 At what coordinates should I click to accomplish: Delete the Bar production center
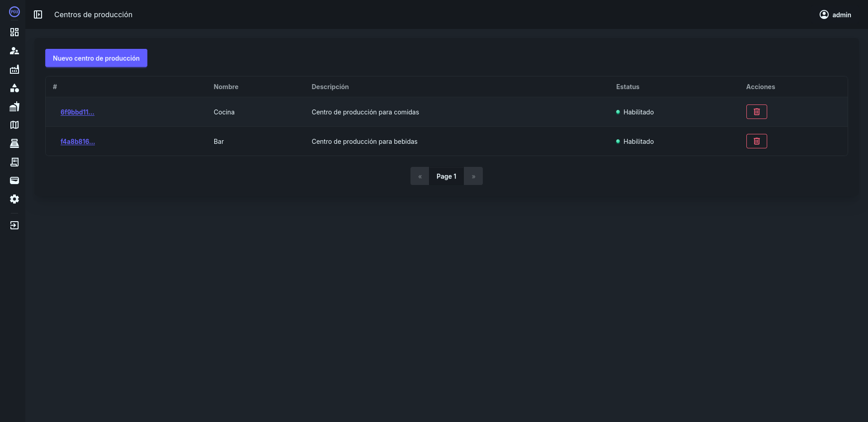[756, 141]
